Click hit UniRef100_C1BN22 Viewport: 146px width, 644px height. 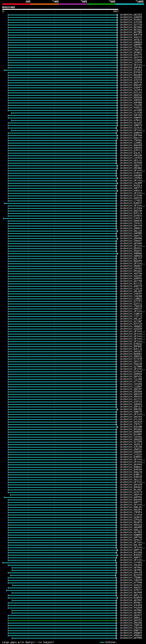pyautogui.click(x=131, y=299)
